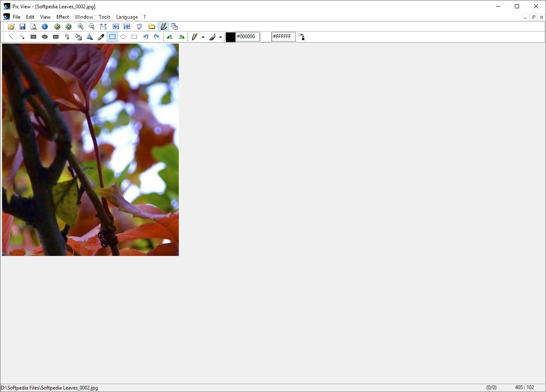This screenshot has height=392, width=546.
Task: Click the Redo arrow icon
Action: click(x=157, y=37)
